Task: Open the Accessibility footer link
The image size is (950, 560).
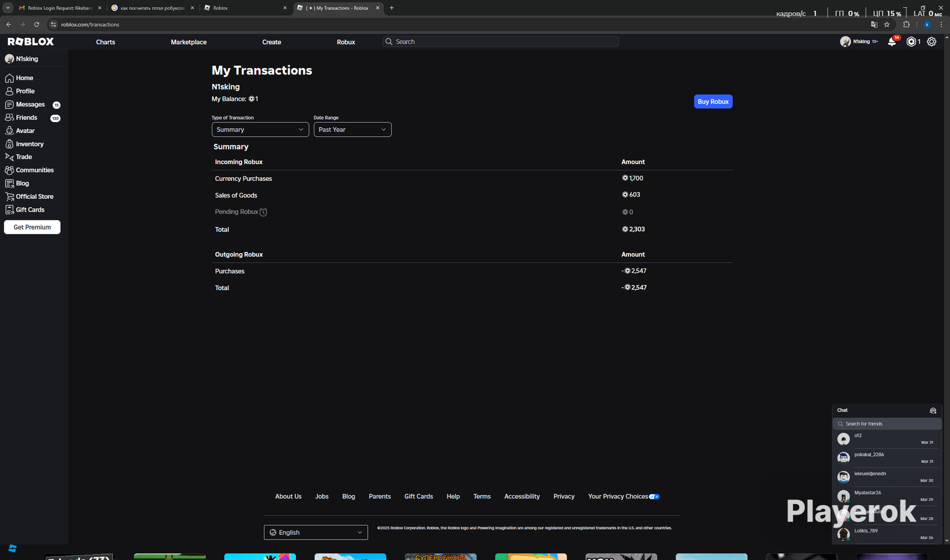Action: coord(522,497)
